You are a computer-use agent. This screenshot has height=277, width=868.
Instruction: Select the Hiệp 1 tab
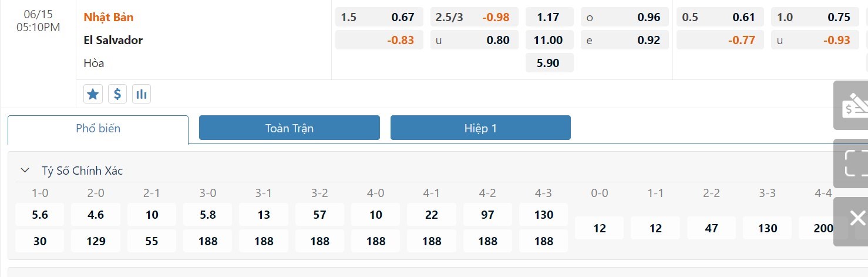coord(480,128)
